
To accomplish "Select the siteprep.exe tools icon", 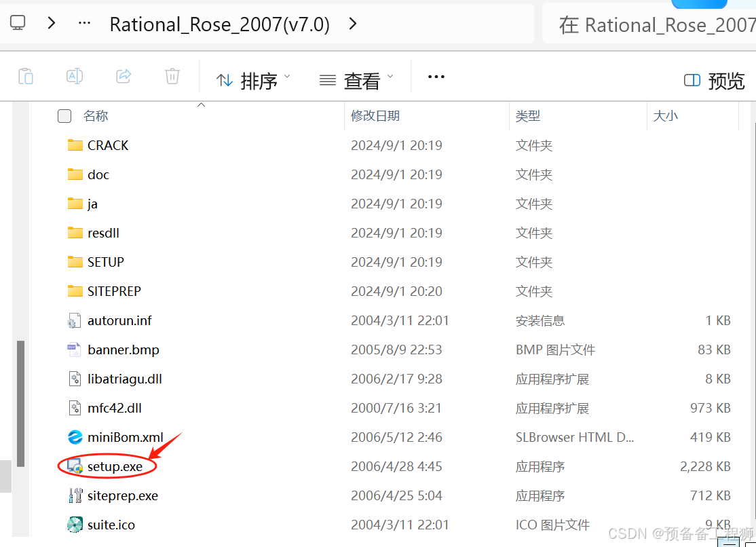I will pyautogui.click(x=75, y=495).
